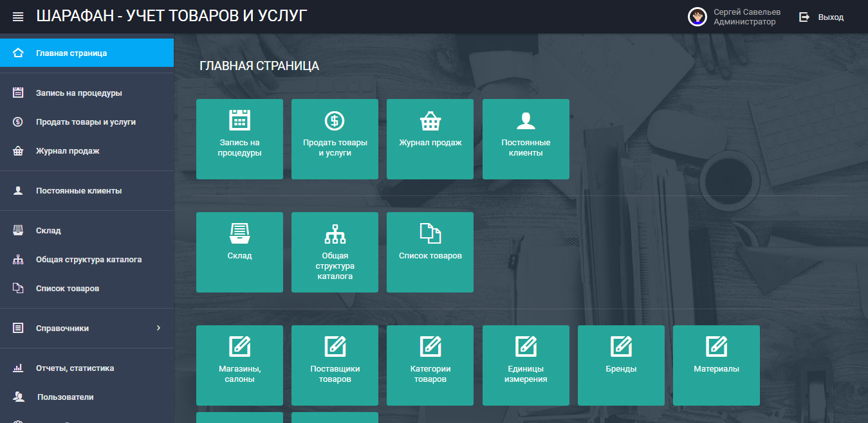Open the Единицы измерения tile
The image size is (868, 423).
(x=526, y=365)
